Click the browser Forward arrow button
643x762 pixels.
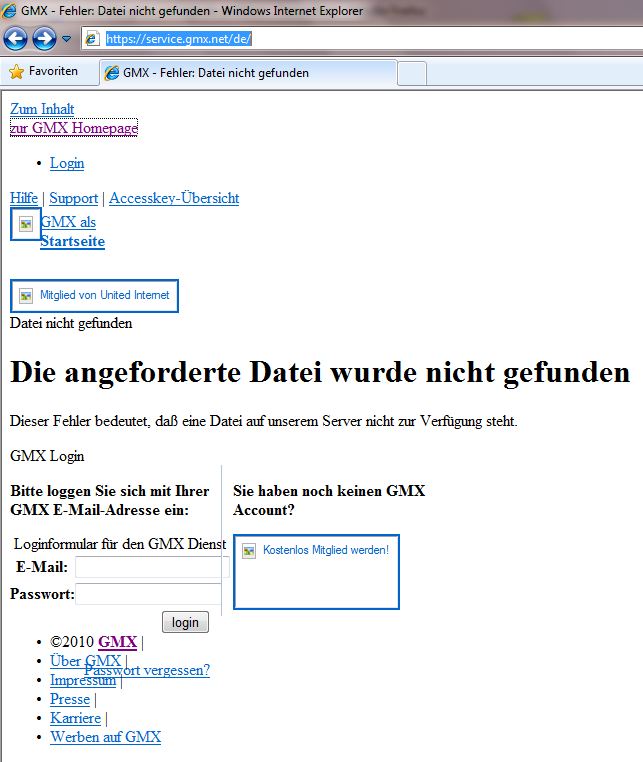[44, 38]
